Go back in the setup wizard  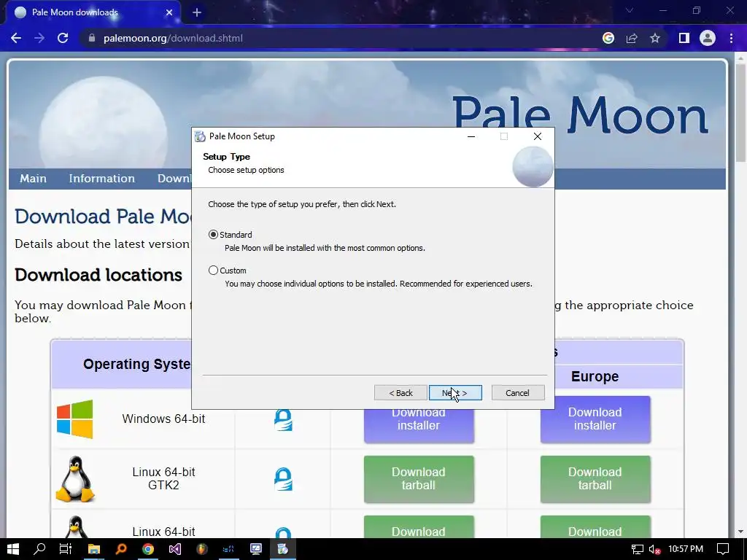pyautogui.click(x=400, y=393)
